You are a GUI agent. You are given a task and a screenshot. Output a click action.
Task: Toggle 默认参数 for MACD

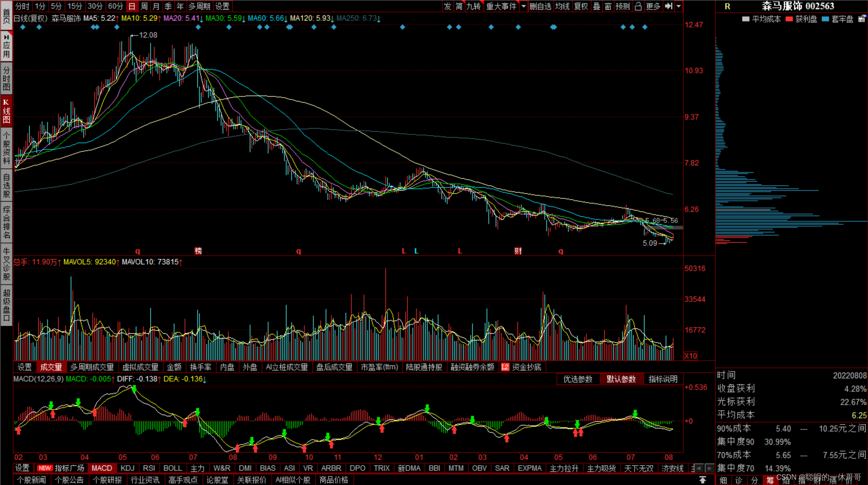pyautogui.click(x=621, y=379)
